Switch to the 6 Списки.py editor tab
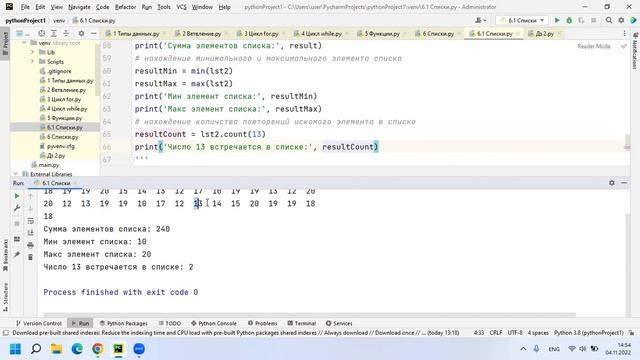Image resolution: width=640 pixels, height=360 pixels. click(438, 33)
